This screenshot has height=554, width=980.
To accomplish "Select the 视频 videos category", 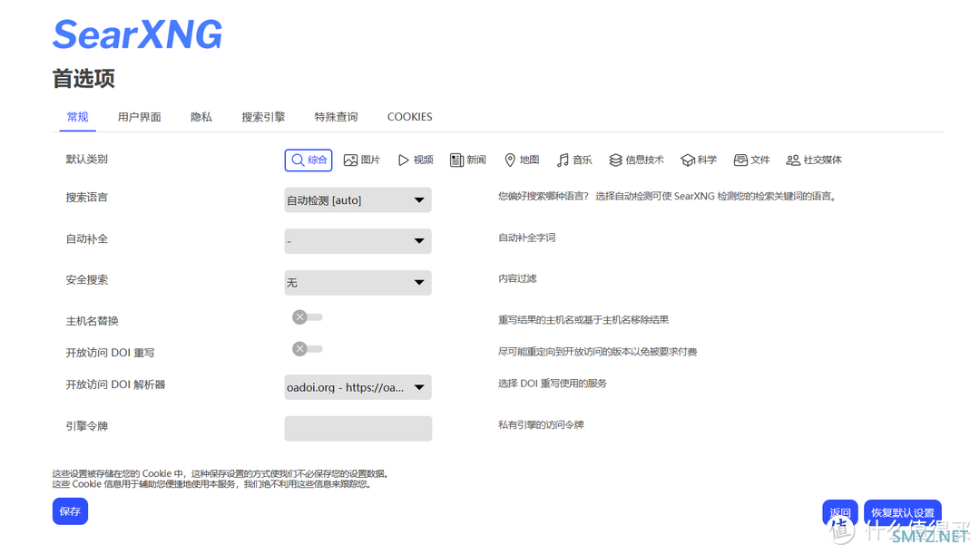I will point(416,160).
